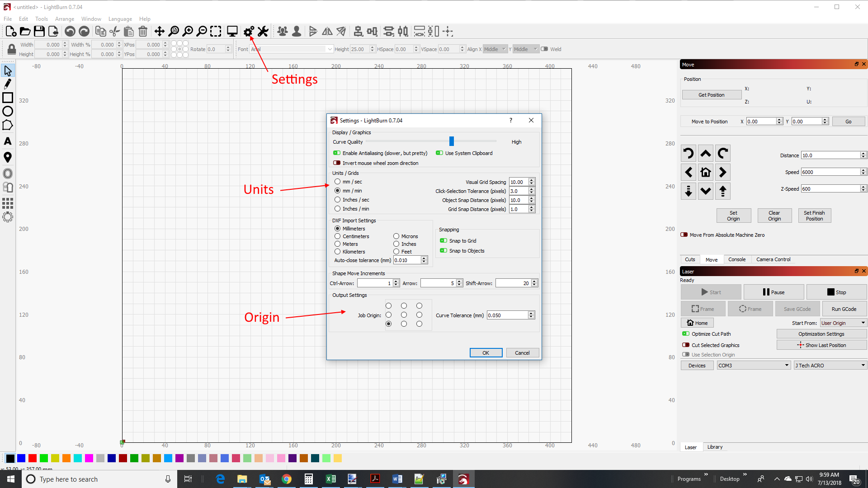Toggle Use System Clipboard switch
Image resolution: width=868 pixels, height=488 pixels.
coord(439,153)
